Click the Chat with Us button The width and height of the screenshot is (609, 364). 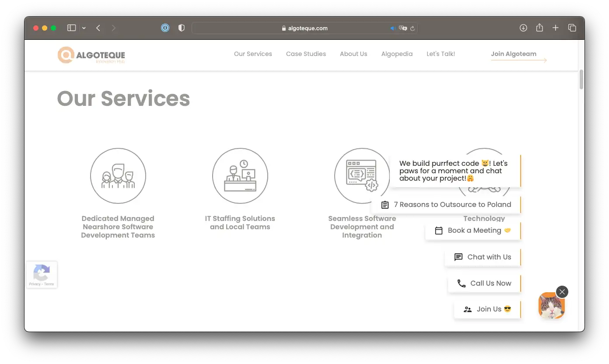click(x=483, y=257)
